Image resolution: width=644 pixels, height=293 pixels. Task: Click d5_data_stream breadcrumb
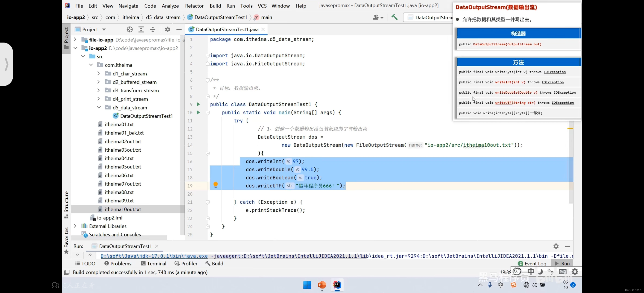coord(163,17)
